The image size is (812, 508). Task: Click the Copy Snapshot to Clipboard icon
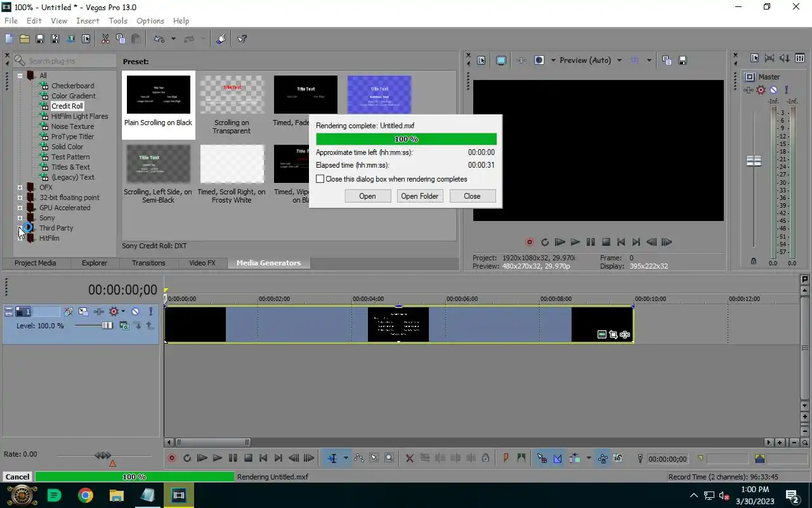[x=667, y=60]
